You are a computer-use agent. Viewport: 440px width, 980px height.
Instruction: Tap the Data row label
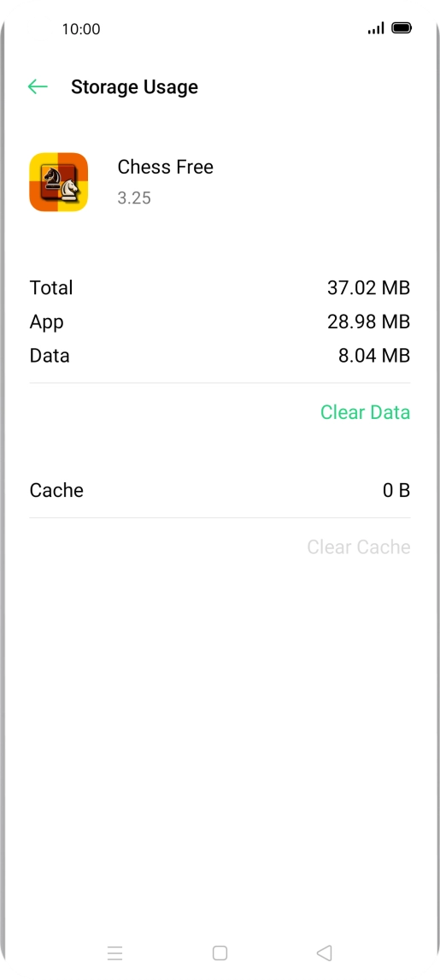coord(50,356)
